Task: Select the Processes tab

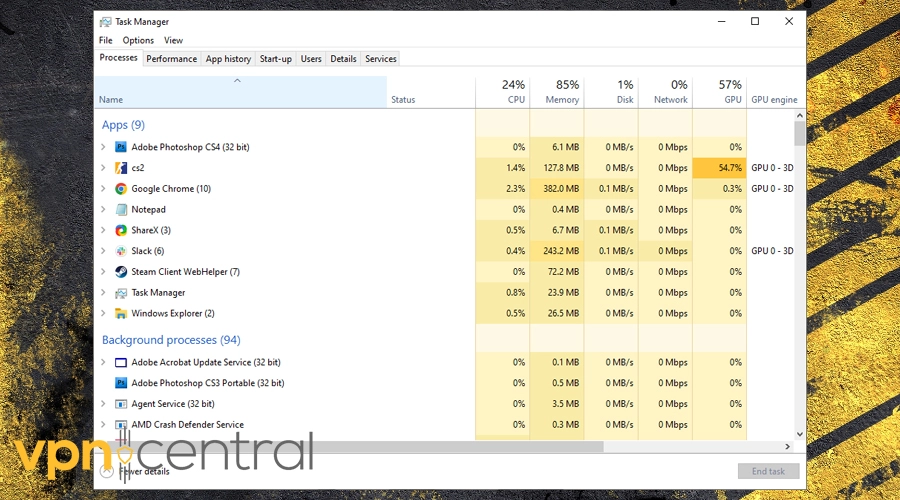Action: (x=118, y=57)
